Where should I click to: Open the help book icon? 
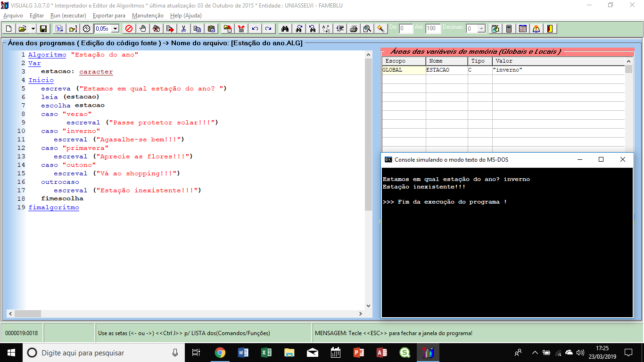point(536,29)
